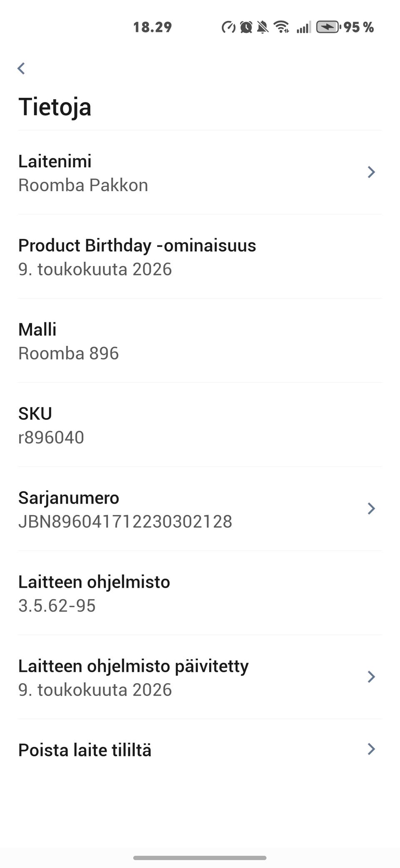Tap the Wi-Fi status bar icon
The image size is (400, 868).
[282, 27]
